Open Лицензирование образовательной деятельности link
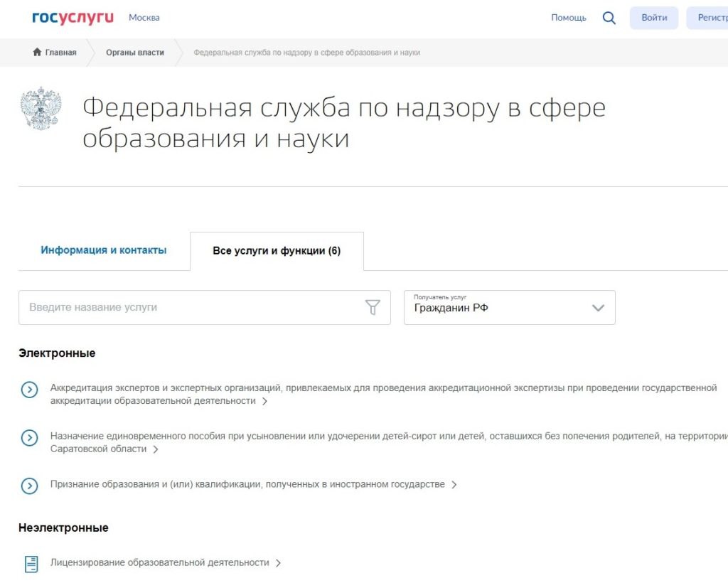Screen dimensions: 728x583 tap(160, 562)
